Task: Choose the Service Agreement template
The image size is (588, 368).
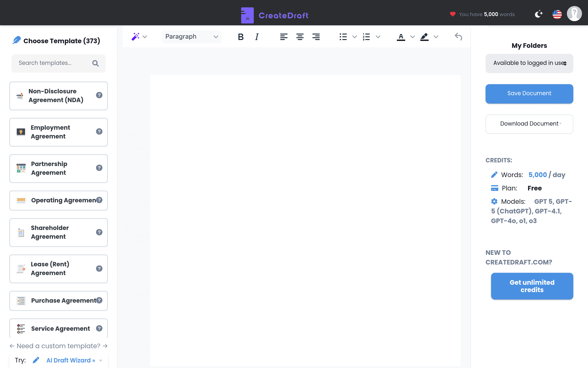Action: click(59, 328)
